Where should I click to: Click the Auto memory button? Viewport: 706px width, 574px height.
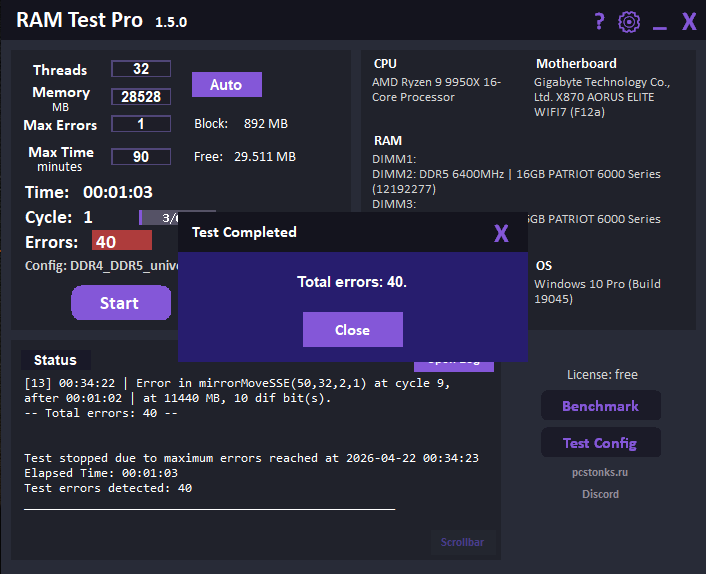(x=226, y=85)
